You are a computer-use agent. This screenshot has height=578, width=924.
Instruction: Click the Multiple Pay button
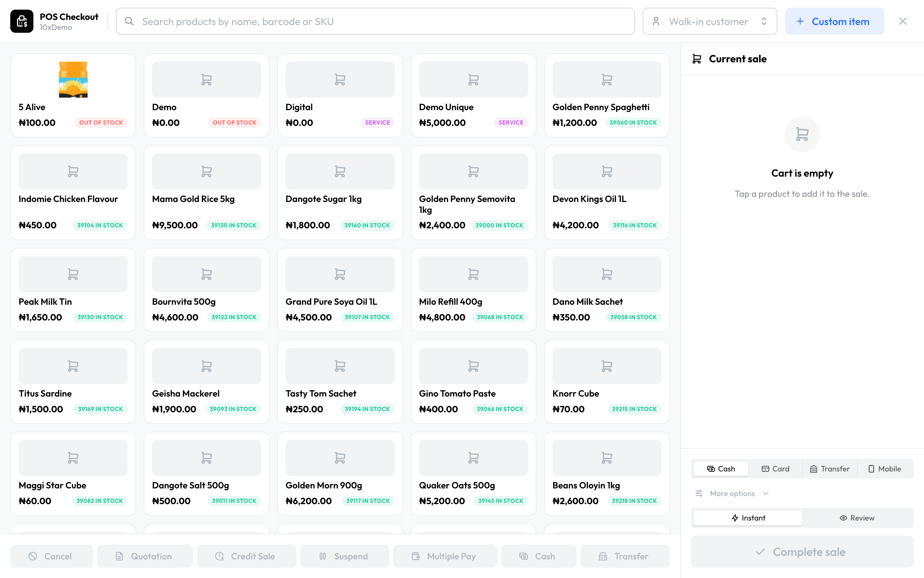coord(445,556)
